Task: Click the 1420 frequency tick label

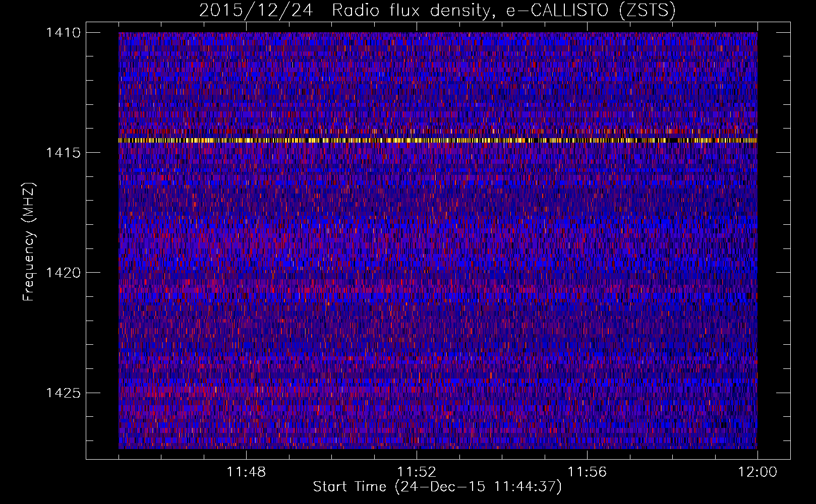Action: [63, 273]
